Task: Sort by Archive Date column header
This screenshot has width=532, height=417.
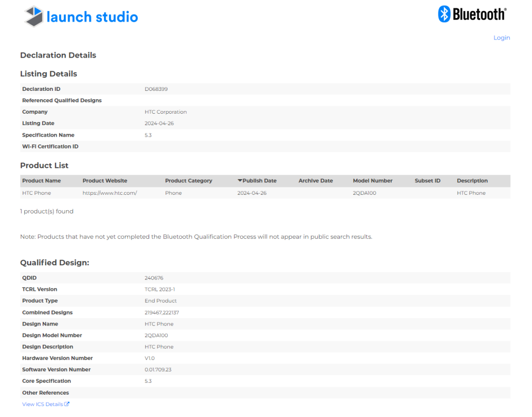Action: coord(315,181)
